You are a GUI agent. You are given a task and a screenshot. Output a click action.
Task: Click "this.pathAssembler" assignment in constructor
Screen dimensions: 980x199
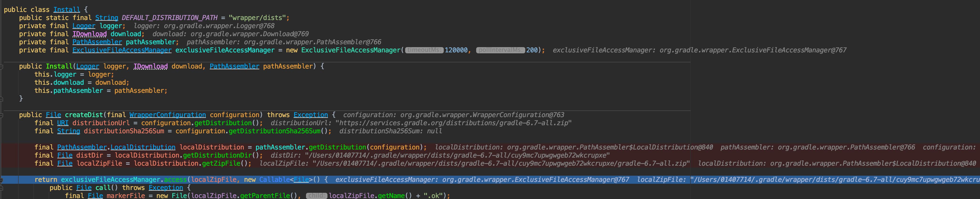(x=68, y=90)
